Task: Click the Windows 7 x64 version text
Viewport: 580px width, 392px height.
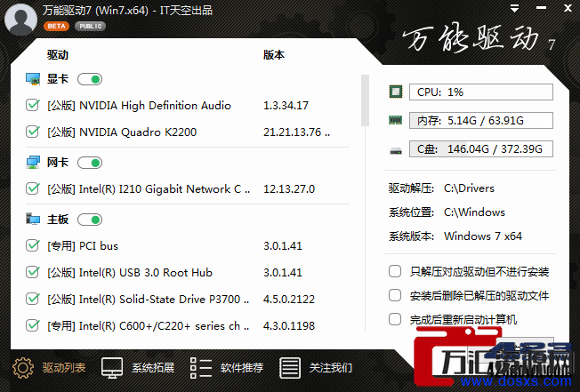Action: tap(483, 236)
